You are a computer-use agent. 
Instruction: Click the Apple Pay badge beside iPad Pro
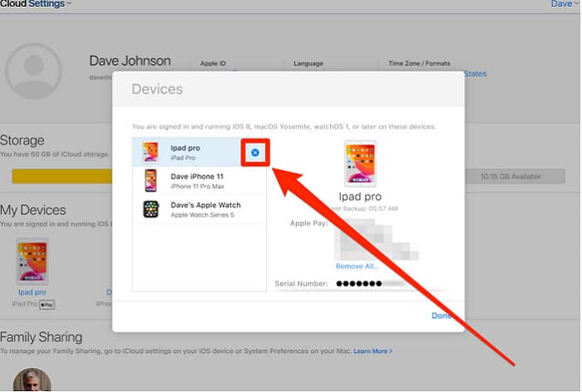tap(47, 305)
